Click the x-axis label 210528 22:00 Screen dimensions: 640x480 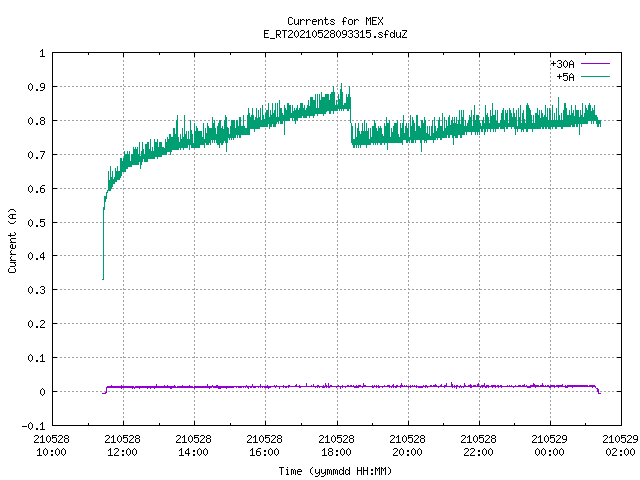tap(478, 446)
